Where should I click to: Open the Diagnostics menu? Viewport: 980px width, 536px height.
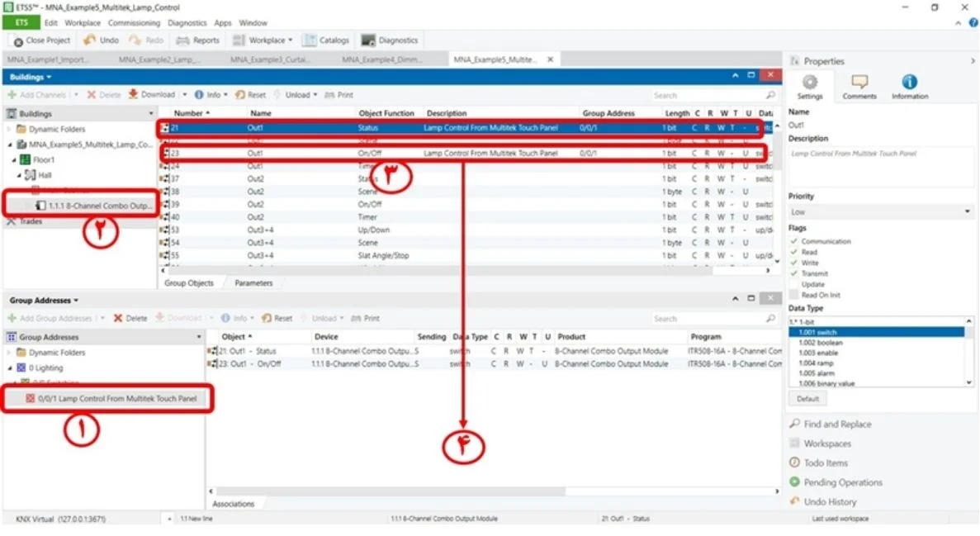pyautogui.click(x=187, y=22)
